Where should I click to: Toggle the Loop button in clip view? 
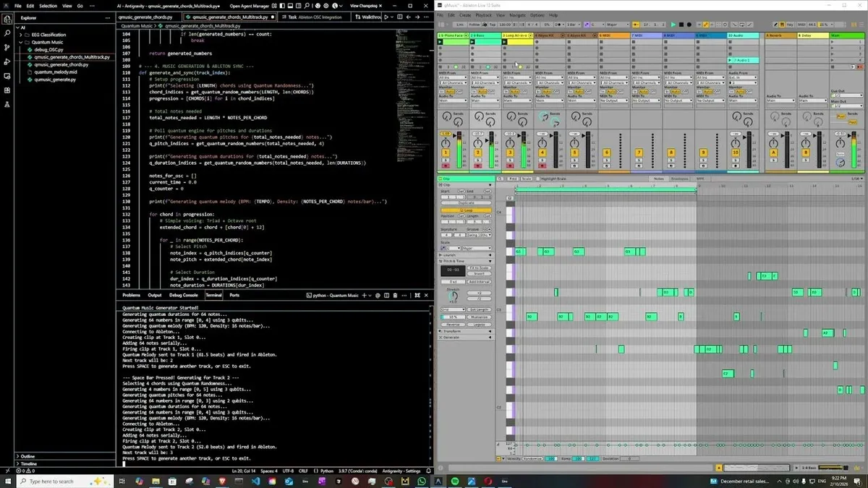click(x=467, y=210)
